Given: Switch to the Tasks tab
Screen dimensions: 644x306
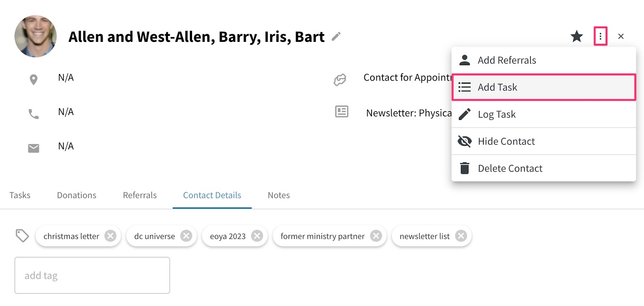Looking at the screenshot, I should coord(20,195).
